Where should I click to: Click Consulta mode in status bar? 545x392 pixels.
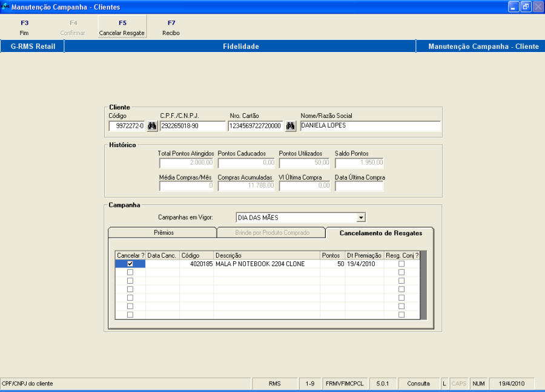click(x=418, y=384)
